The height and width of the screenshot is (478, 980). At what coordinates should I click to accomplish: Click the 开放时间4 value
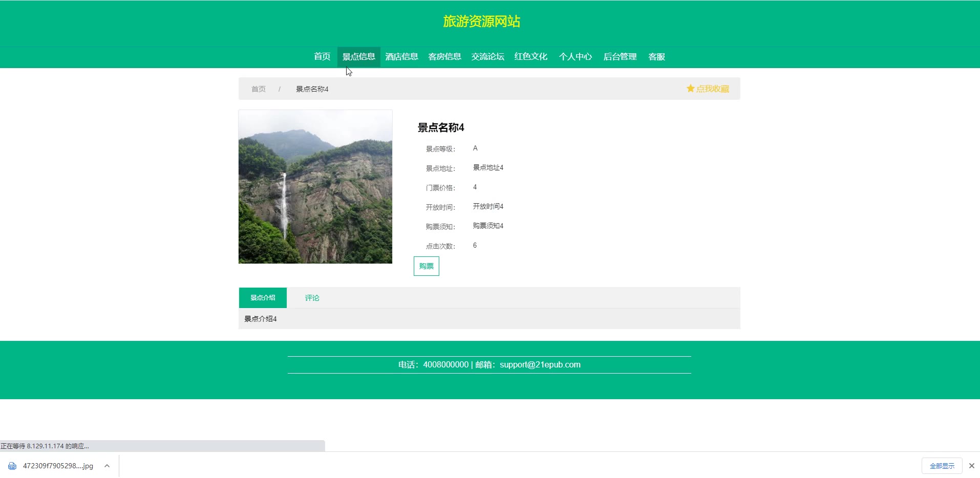click(488, 207)
